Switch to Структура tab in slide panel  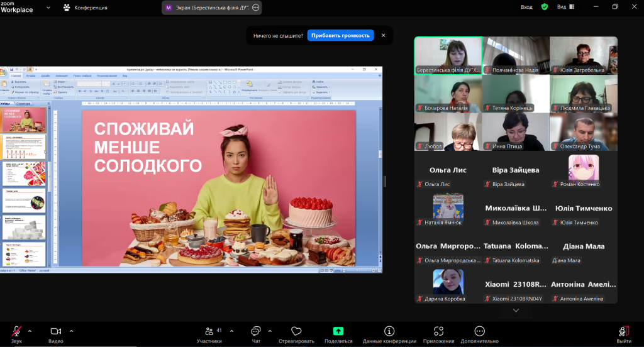tap(23, 104)
